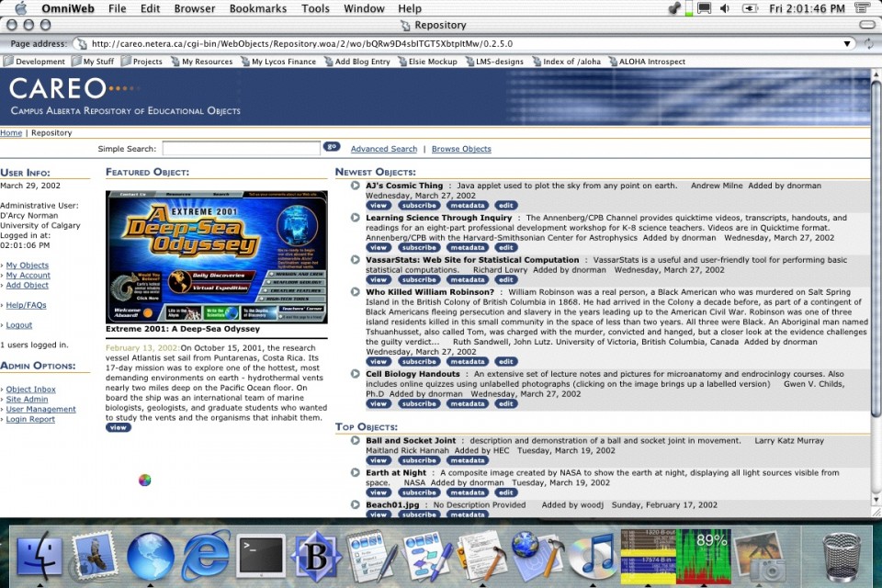Open the Tools menu

click(315, 9)
